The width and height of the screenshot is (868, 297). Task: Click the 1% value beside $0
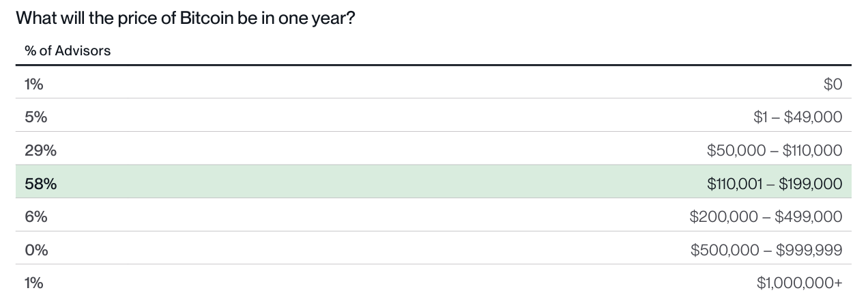pyautogui.click(x=34, y=84)
